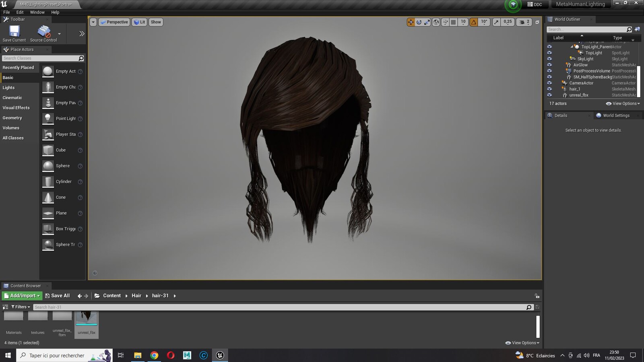Select the rotate gizmo mode icon
This screenshot has height=362, width=644.
point(419,22)
